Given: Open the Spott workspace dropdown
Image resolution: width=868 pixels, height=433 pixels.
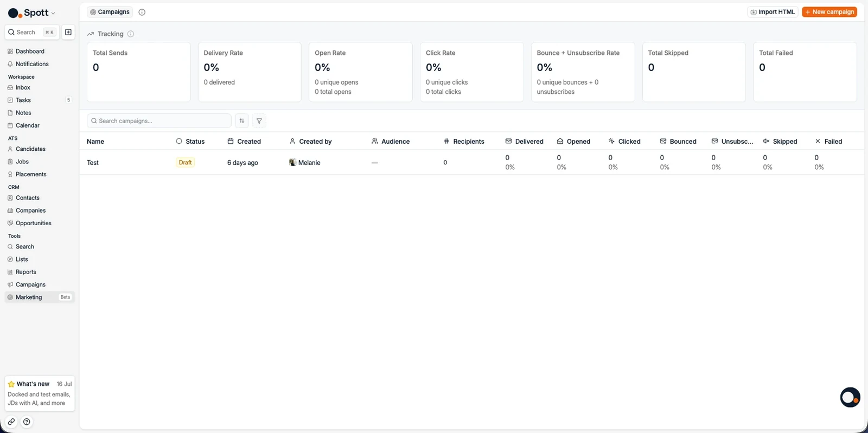Looking at the screenshot, I should (31, 12).
